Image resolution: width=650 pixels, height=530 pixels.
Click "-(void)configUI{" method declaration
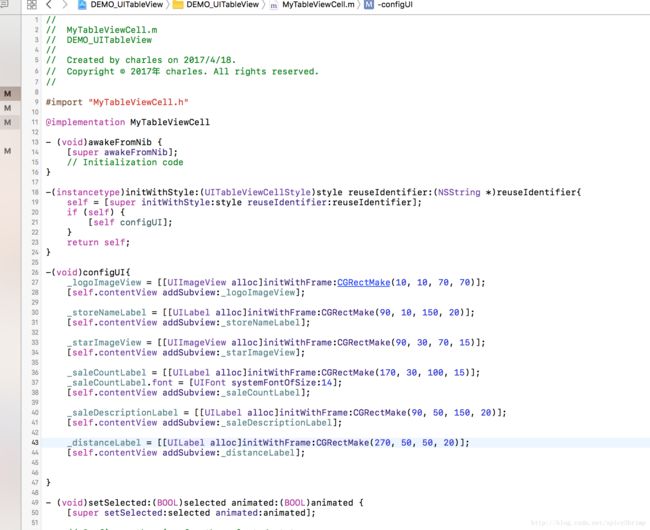click(87, 272)
